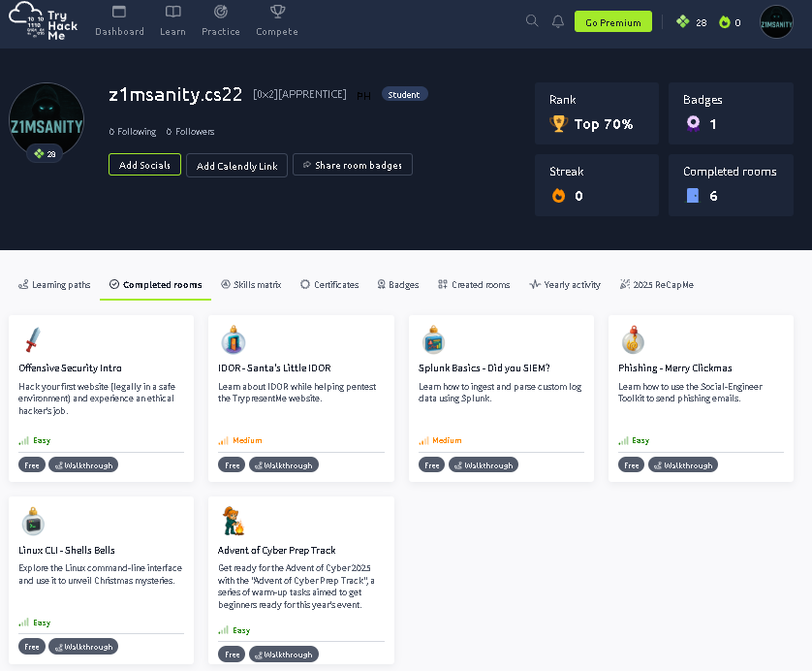Click the TryHackMe cloud logo

(x=44, y=21)
